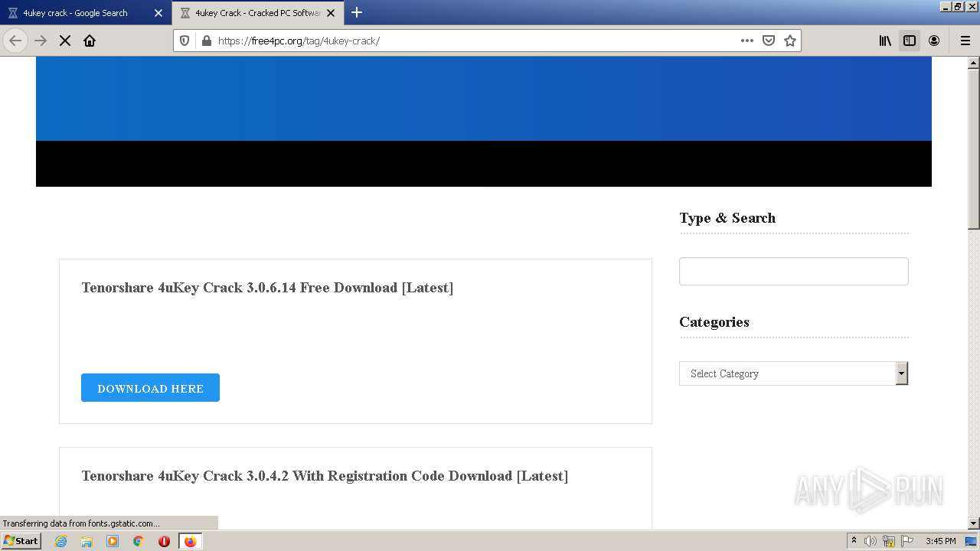This screenshot has width=980, height=551.
Task: Launch Internet Explorer from taskbar
Action: point(60,541)
